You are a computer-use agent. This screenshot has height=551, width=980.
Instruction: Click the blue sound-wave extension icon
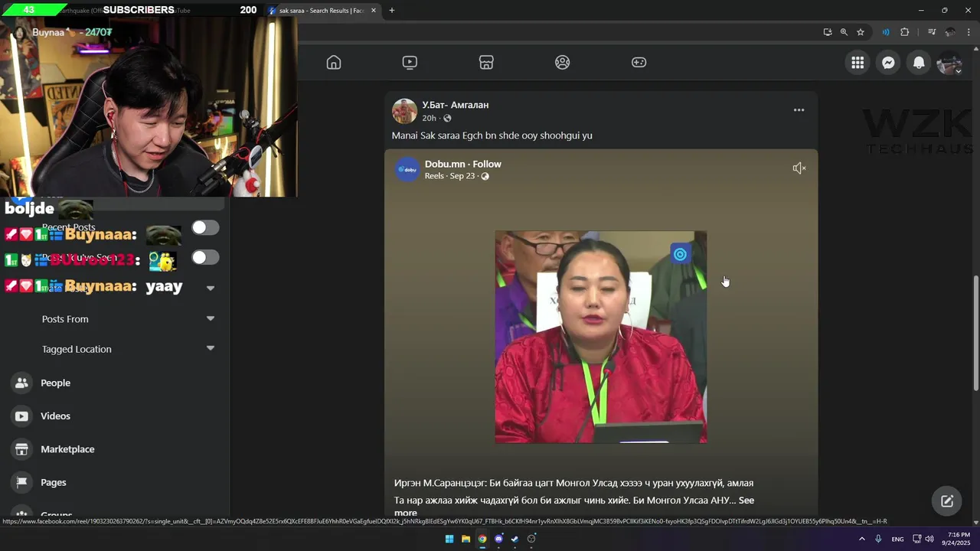(886, 32)
